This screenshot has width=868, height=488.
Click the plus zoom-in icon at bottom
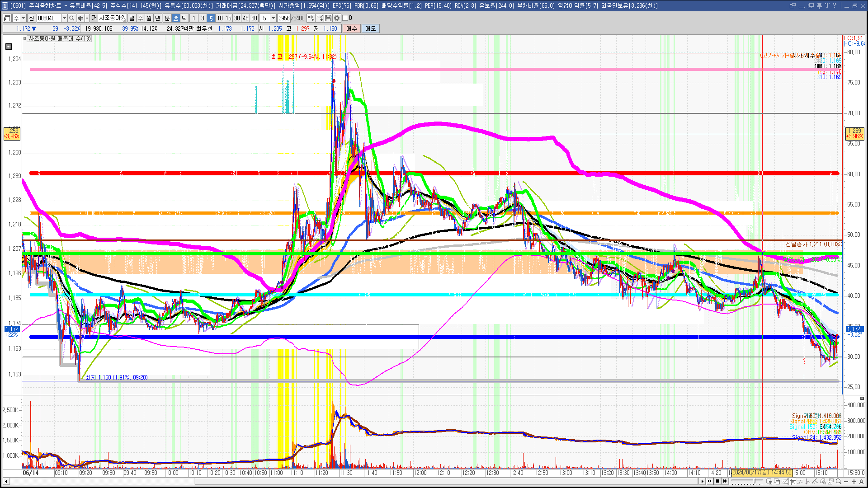(854, 481)
